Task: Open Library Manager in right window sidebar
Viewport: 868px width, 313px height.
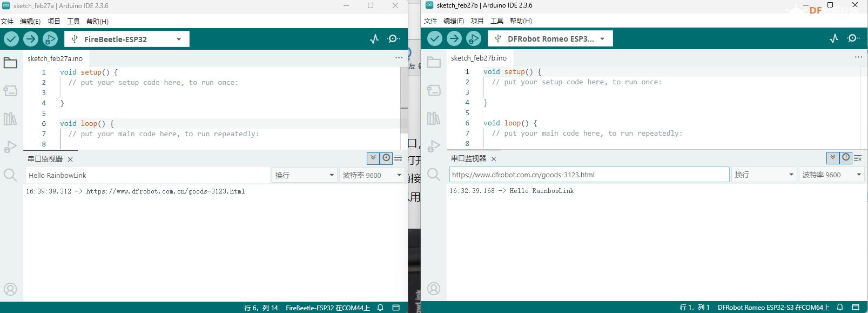Action: (434, 118)
